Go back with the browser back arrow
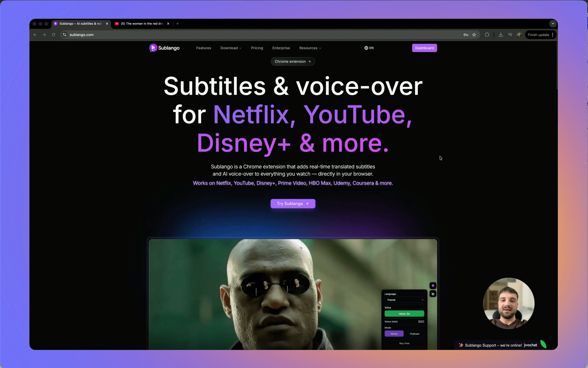 point(35,35)
